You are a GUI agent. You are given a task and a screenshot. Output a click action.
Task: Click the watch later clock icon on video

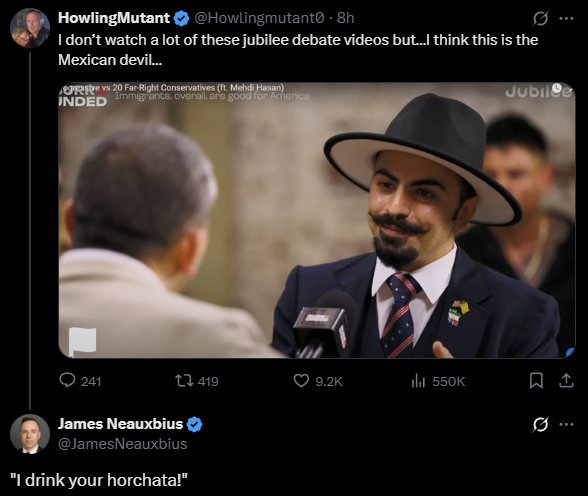(557, 88)
